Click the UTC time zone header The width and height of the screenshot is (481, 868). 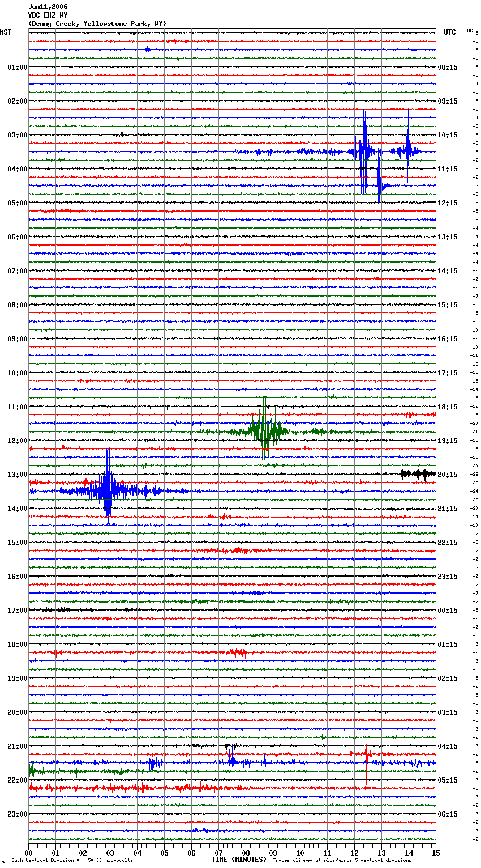click(450, 32)
